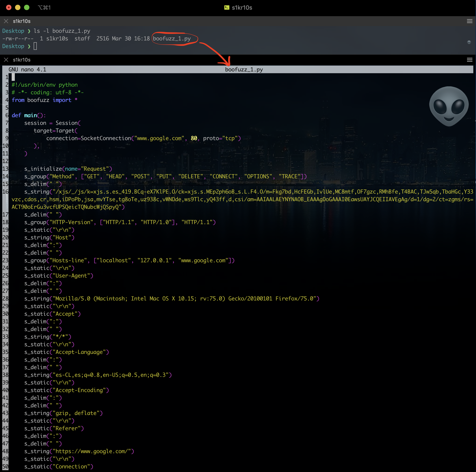Close the top s1kr10s terminal pane

[x=6, y=21]
